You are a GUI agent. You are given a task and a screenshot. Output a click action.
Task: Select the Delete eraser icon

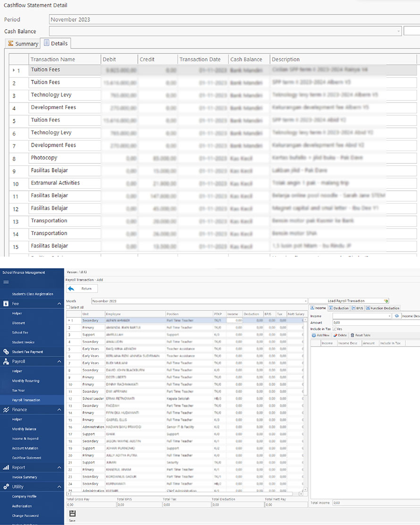pyautogui.click(x=336, y=335)
